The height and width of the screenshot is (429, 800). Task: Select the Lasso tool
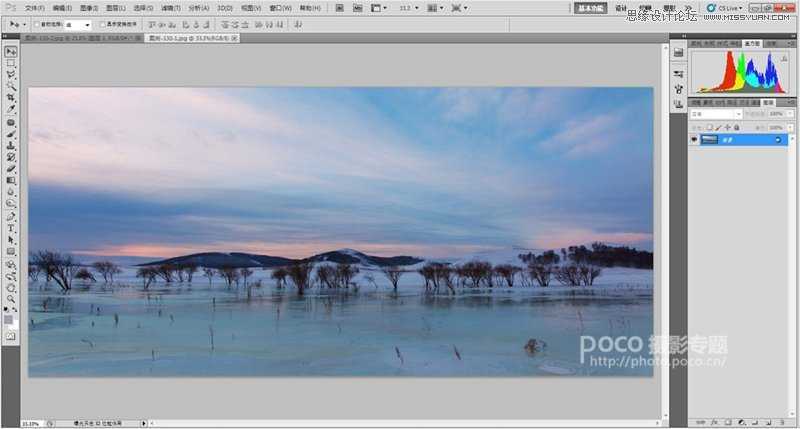click(x=11, y=75)
